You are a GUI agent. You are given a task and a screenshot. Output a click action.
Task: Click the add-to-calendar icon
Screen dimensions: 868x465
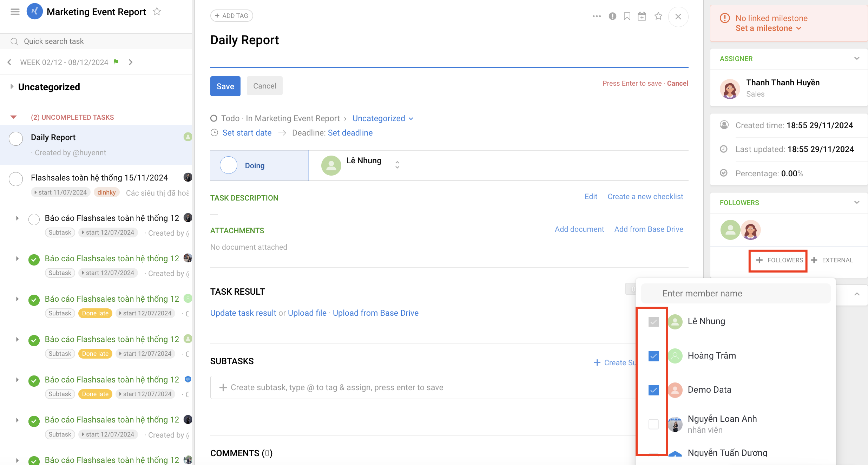(642, 16)
